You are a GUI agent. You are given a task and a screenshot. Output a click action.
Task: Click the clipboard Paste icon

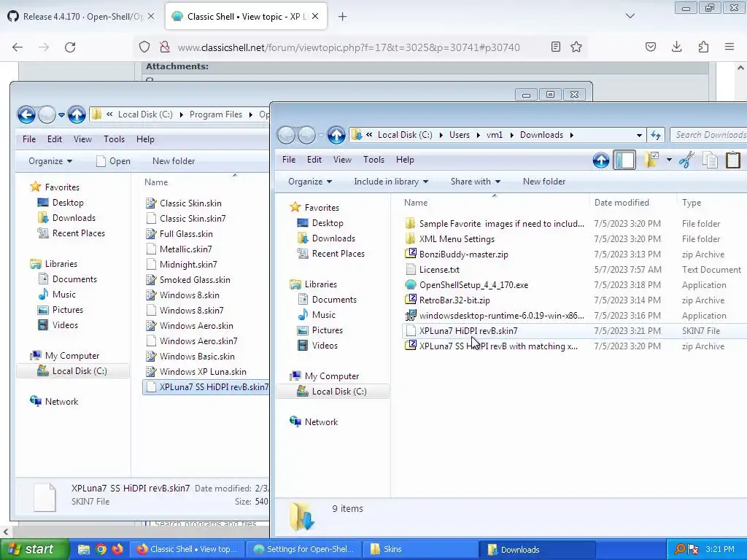(x=733, y=160)
